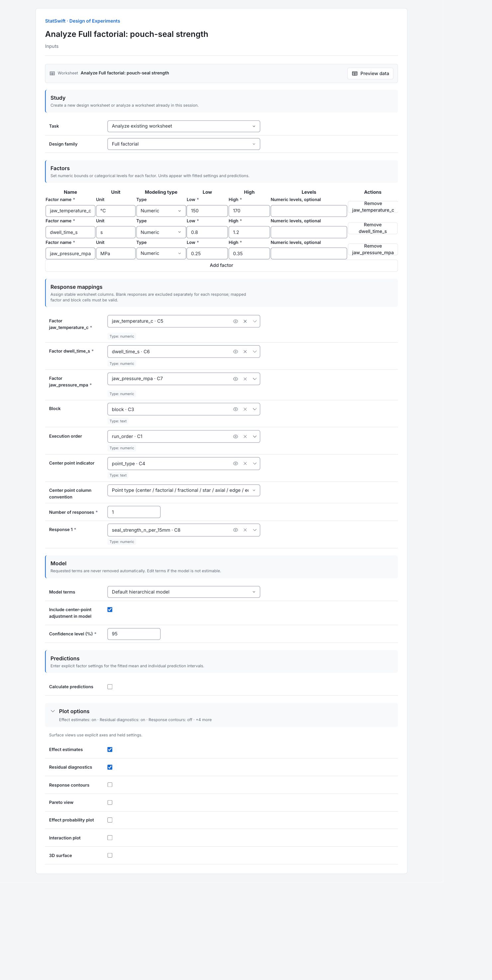Edit the Confidence level field
The image size is (492, 980).
134,634
